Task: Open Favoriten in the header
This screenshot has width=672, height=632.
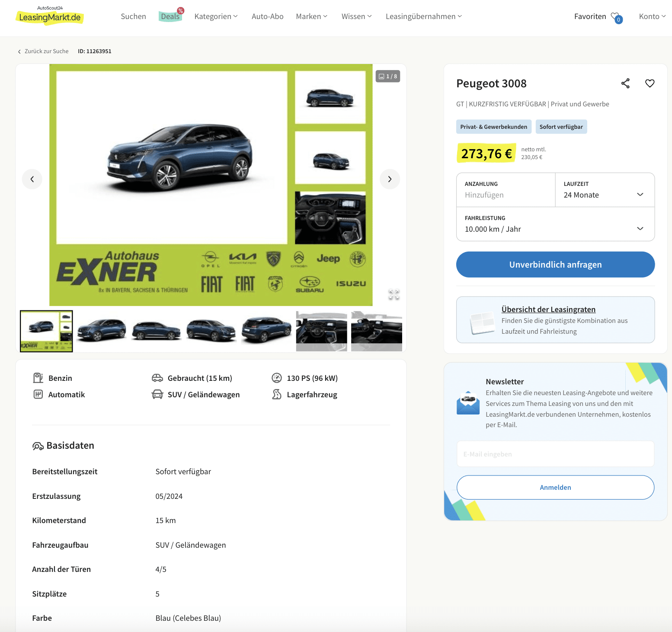Action: click(590, 16)
